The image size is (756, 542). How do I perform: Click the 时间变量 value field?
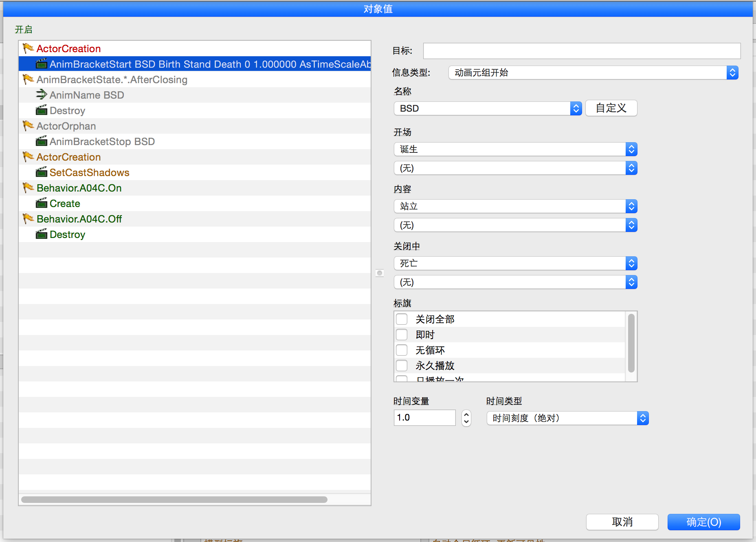pos(425,418)
